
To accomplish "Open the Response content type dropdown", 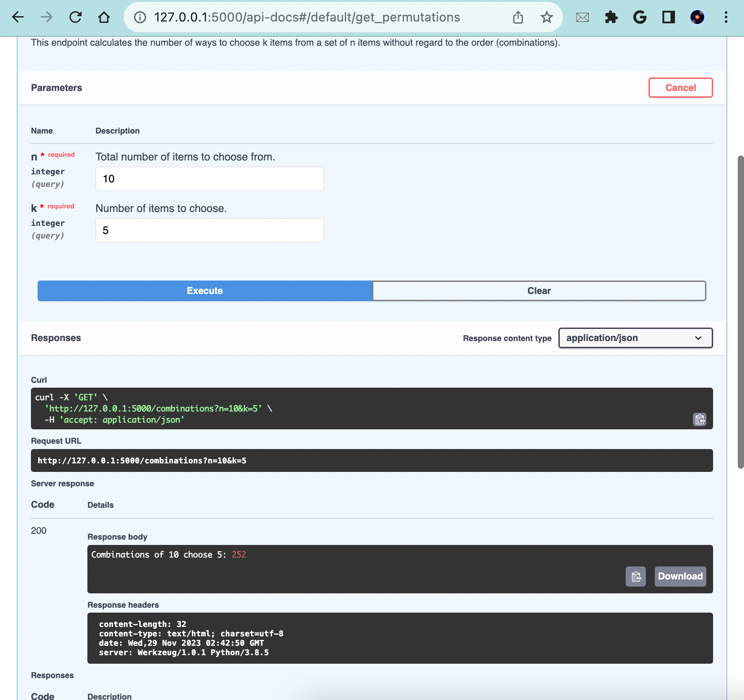I will pos(635,338).
